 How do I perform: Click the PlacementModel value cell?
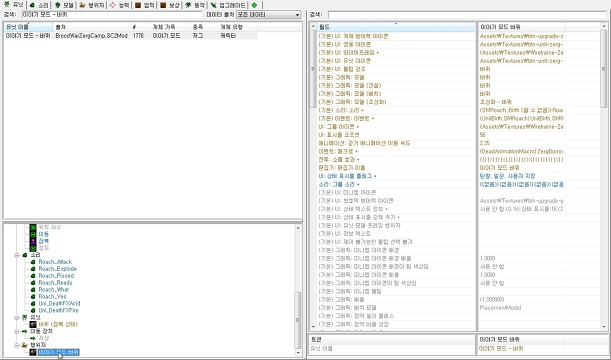521,308
